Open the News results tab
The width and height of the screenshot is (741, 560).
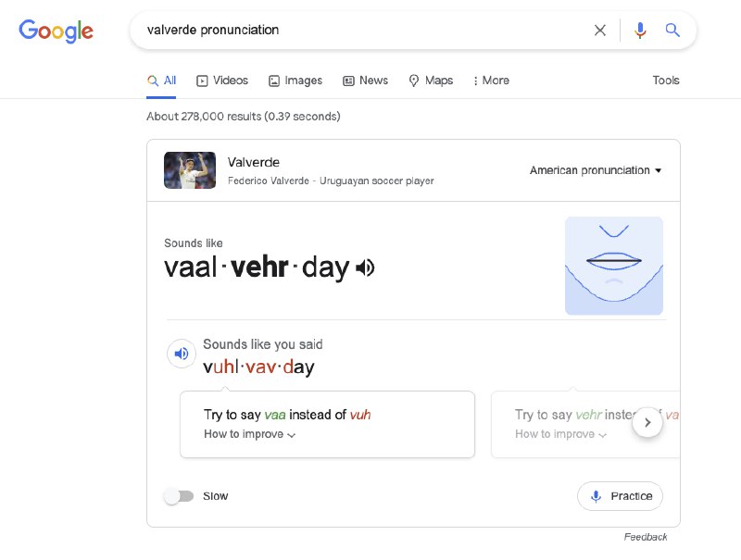coord(365,81)
